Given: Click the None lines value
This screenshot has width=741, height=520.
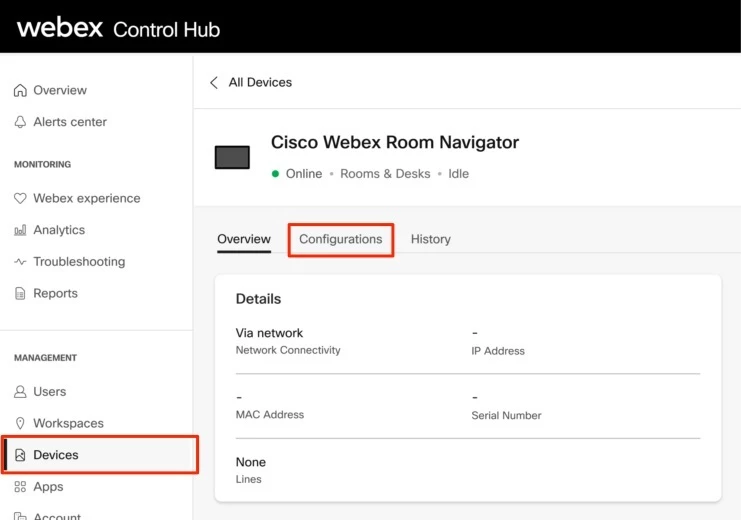Looking at the screenshot, I should pos(251,462).
